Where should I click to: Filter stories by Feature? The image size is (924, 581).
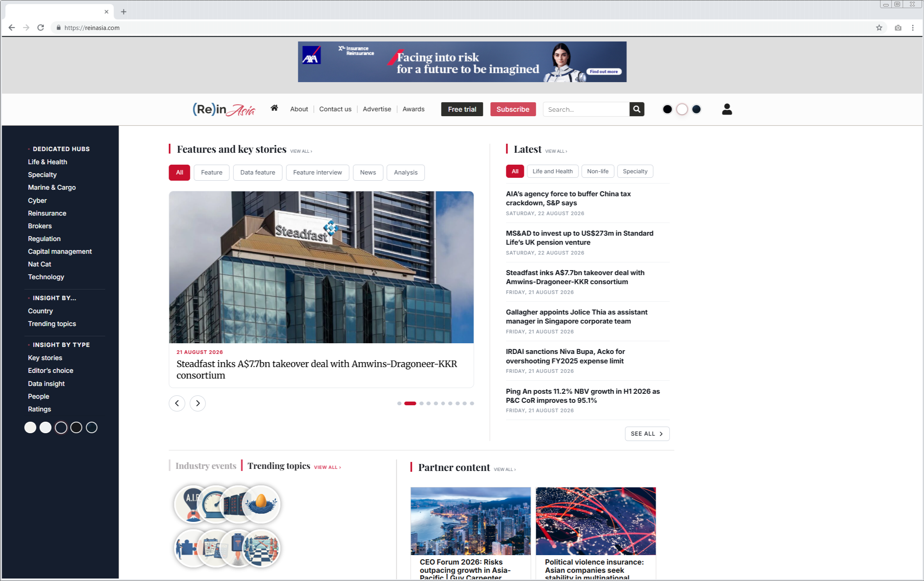pyautogui.click(x=212, y=172)
